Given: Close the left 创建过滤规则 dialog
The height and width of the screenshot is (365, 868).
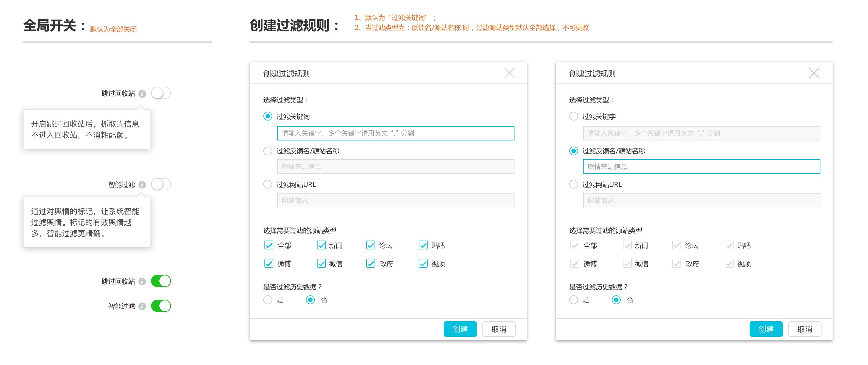Looking at the screenshot, I should point(509,73).
